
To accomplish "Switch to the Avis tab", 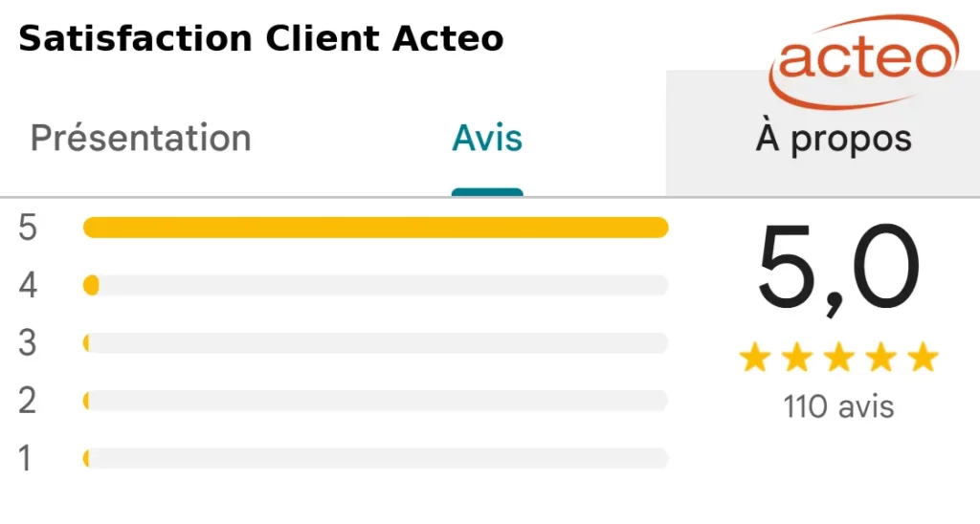I will (x=487, y=139).
